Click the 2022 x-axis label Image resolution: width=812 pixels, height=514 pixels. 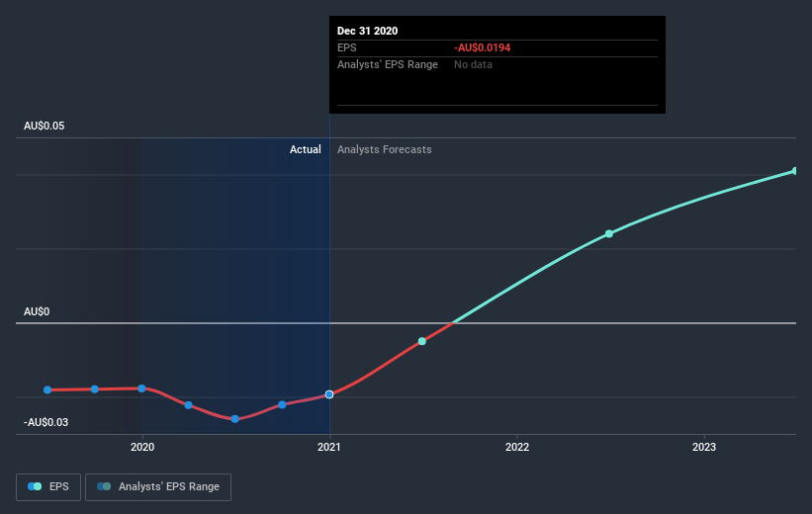(517, 447)
